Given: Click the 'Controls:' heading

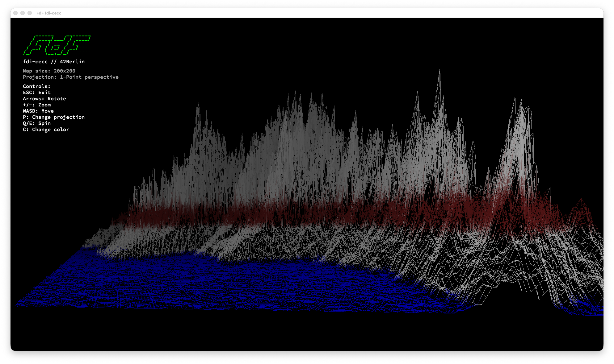Looking at the screenshot, I should 36,86.
